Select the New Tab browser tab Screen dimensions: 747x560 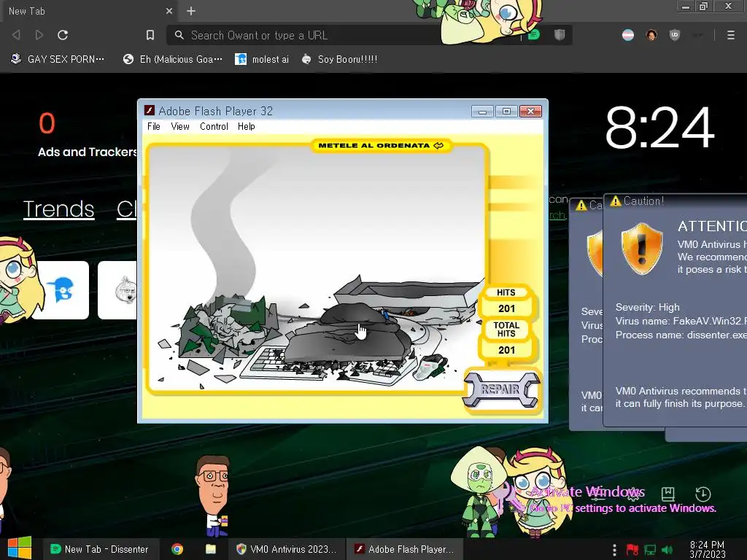(x=88, y=11)
